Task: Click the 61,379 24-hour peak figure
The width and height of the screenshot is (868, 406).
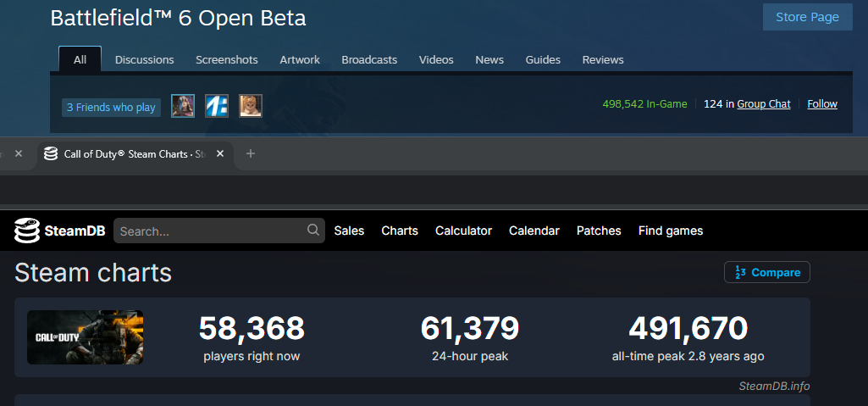Action: point(469,328)
